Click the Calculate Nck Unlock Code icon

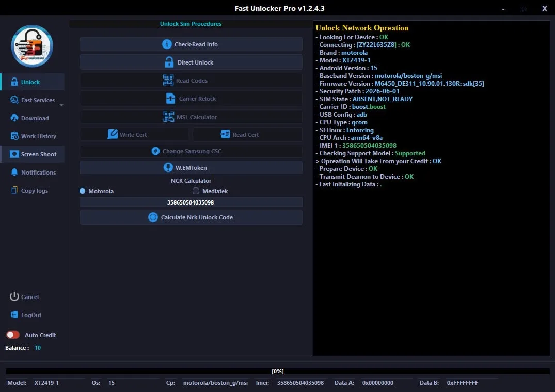[153, 217]
